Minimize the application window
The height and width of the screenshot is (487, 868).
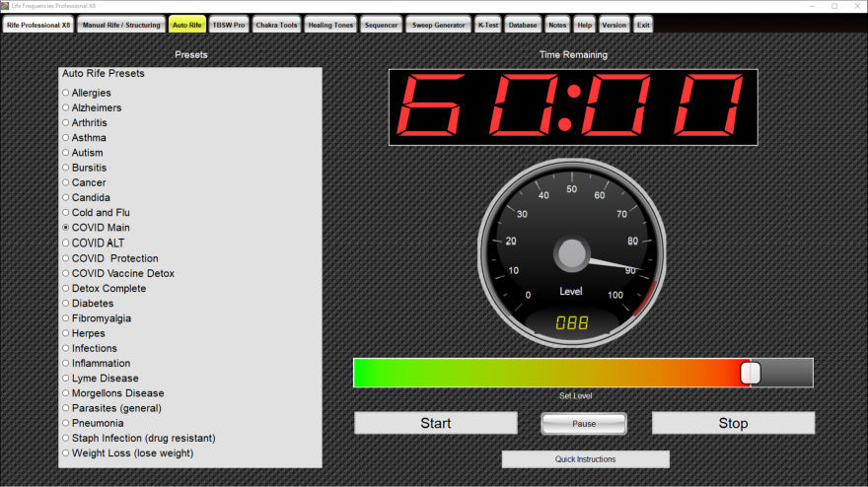coord(812,6)
